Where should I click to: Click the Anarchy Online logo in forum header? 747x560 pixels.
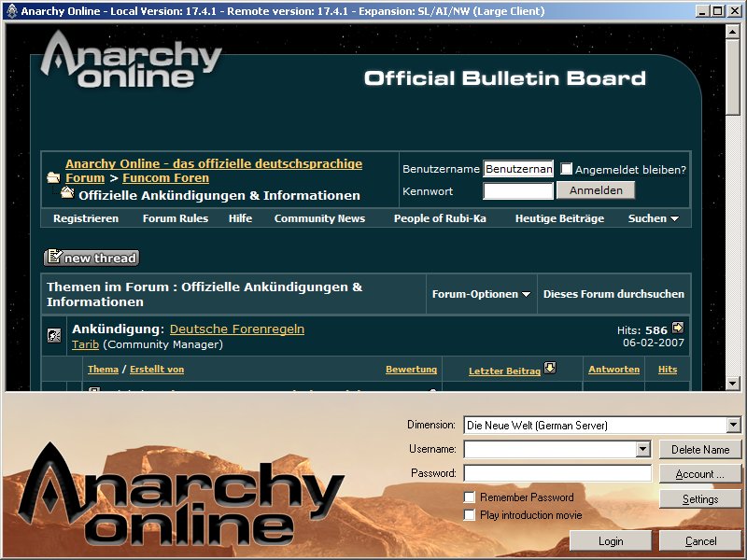tap(131, 60)
